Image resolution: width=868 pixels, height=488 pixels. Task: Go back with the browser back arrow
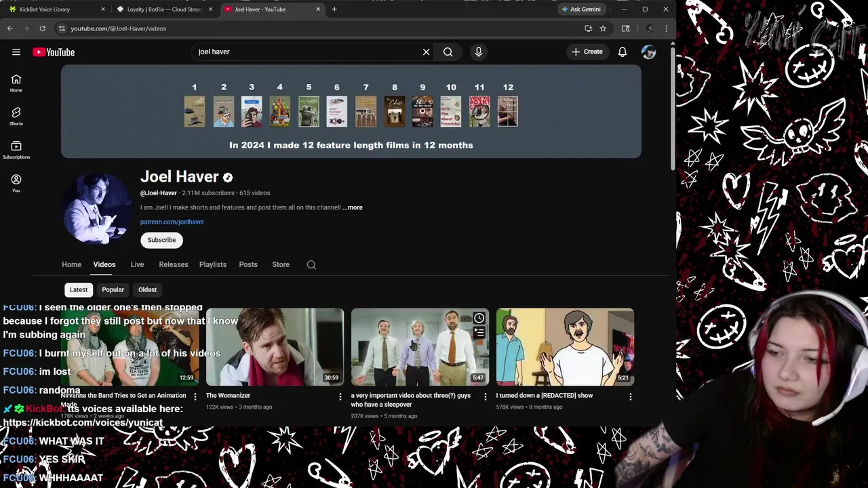click(10, 28)
